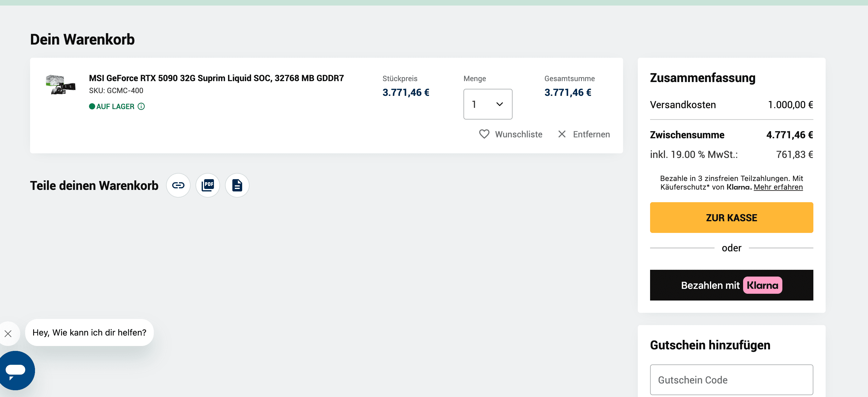Click the ZUR KASSE checkout button
This screenshot has width=868, height=397.
pyautogui.click(x=731, y=218)
